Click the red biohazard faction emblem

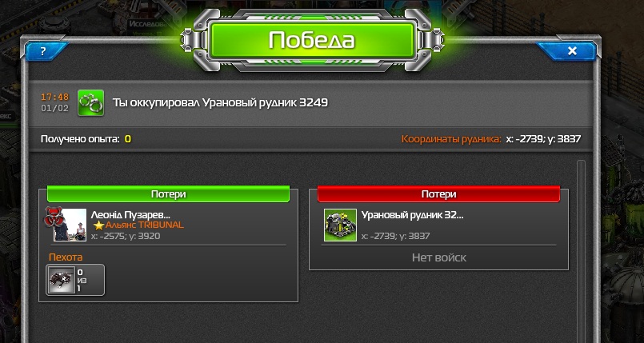(54, 217)
